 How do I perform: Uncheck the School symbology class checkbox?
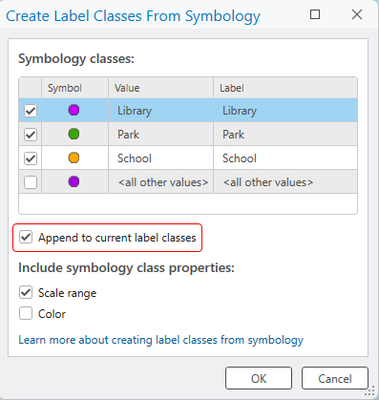pyautogui.click(x=30, y=158)
